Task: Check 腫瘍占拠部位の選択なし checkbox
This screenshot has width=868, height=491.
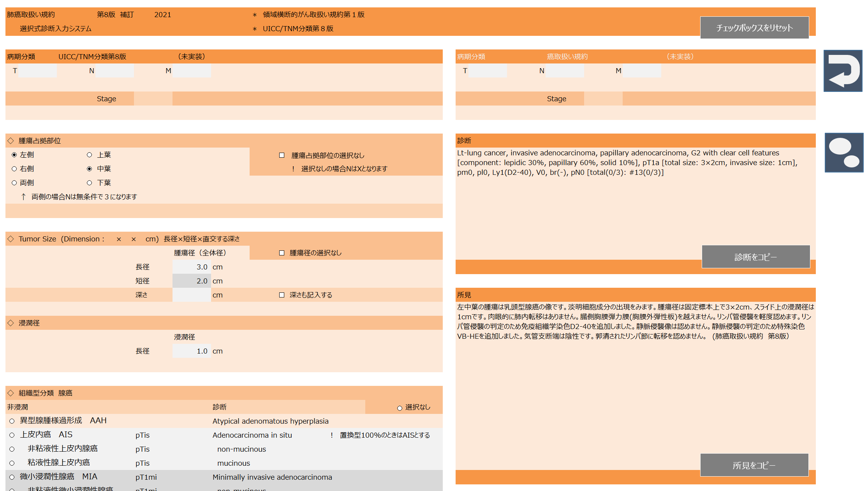Action: [x=282, y=155]
